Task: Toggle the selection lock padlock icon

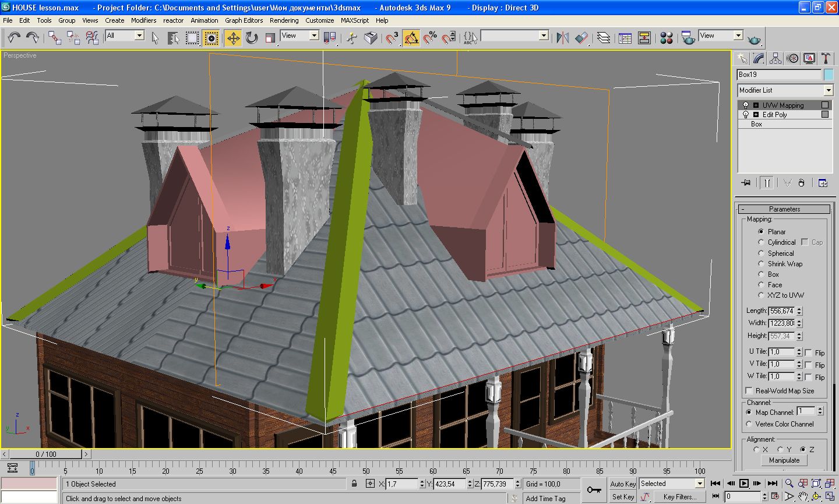Action: pyautogui.click(x=354, y=484)
